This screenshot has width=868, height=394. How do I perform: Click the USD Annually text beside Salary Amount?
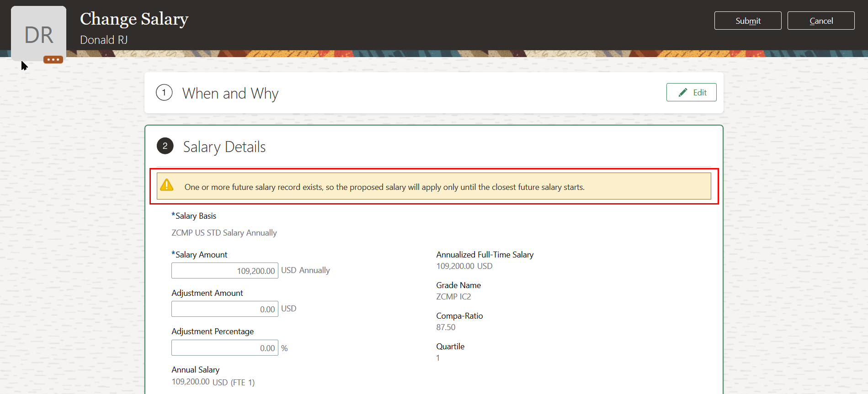(305, 270)
